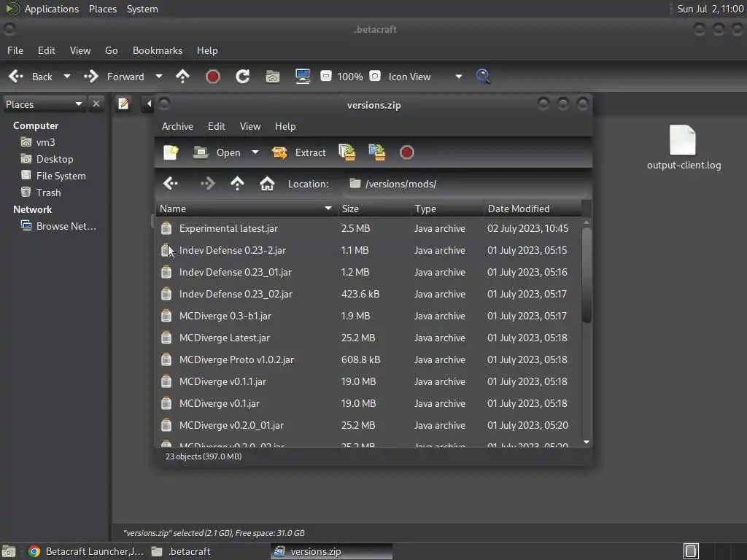Screen dimensions: 747x560
Task: Click the Add Files to archive icon
Action: click(x=347, y=152)
